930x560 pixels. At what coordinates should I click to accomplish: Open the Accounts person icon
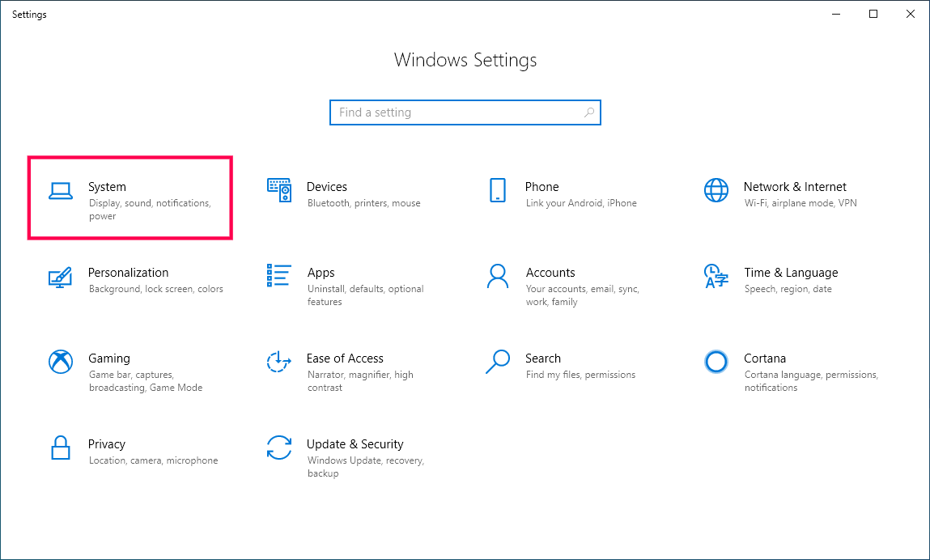pyautogui.click(x=498, y=277)
